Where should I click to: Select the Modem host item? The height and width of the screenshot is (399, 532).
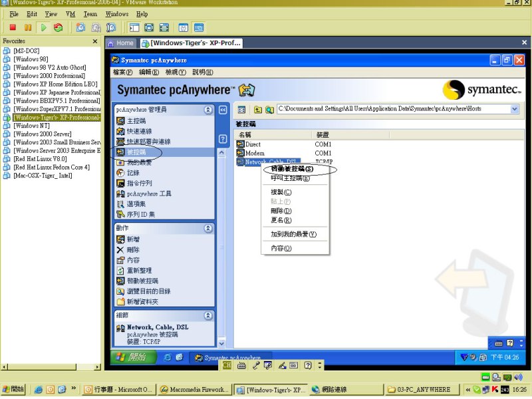(251, 154)
